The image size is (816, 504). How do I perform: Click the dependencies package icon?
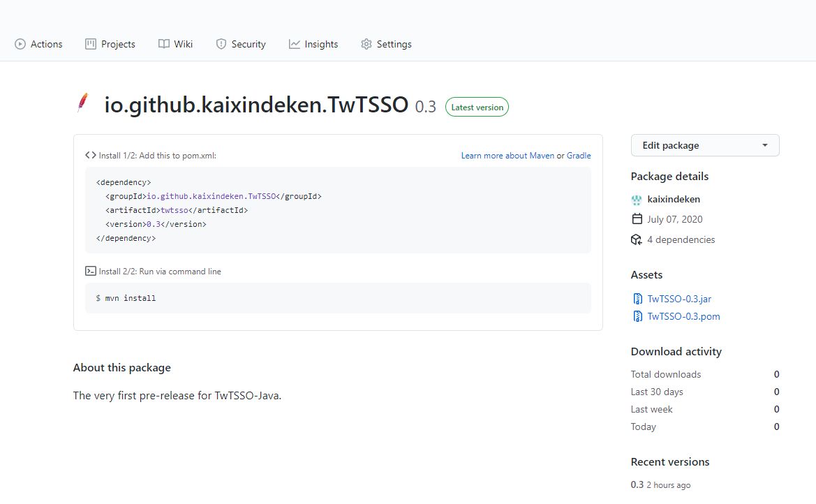click(x=637, y=239)
